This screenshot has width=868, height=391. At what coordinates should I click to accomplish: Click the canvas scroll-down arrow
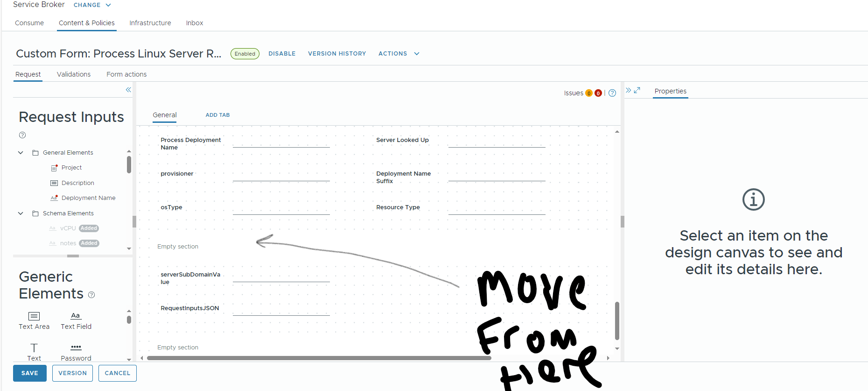click(x=617, y=348)
